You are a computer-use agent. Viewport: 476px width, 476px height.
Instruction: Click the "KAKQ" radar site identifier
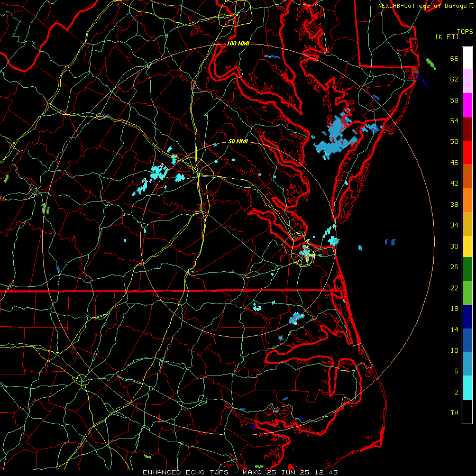click(x=253, y=472)
